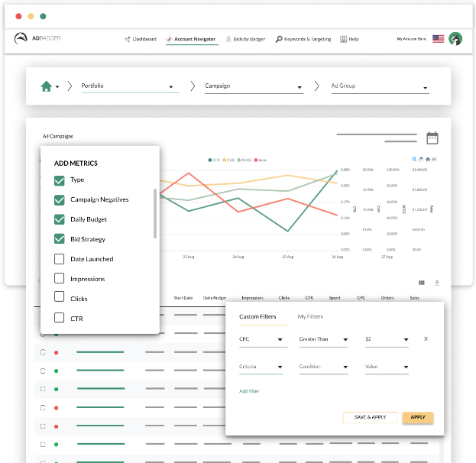
Task: Toggle CTR series in chart legend
Action: pyautogui.click(x=214, y=160)
